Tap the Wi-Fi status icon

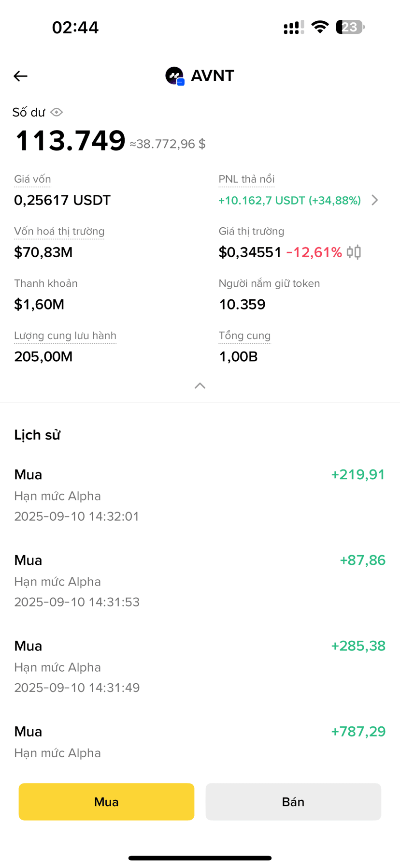tap(320, 27)
